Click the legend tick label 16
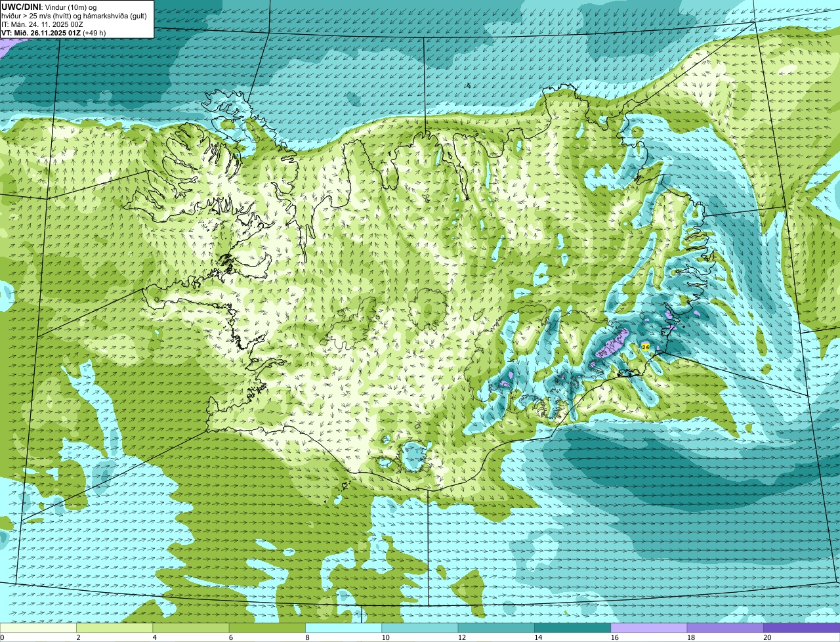Image resolution: width=840 pixels, height=642 pixels. point(614,637)
